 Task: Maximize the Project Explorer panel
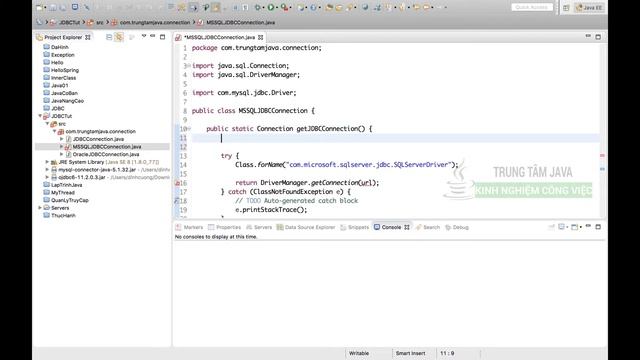pos(162,37)
